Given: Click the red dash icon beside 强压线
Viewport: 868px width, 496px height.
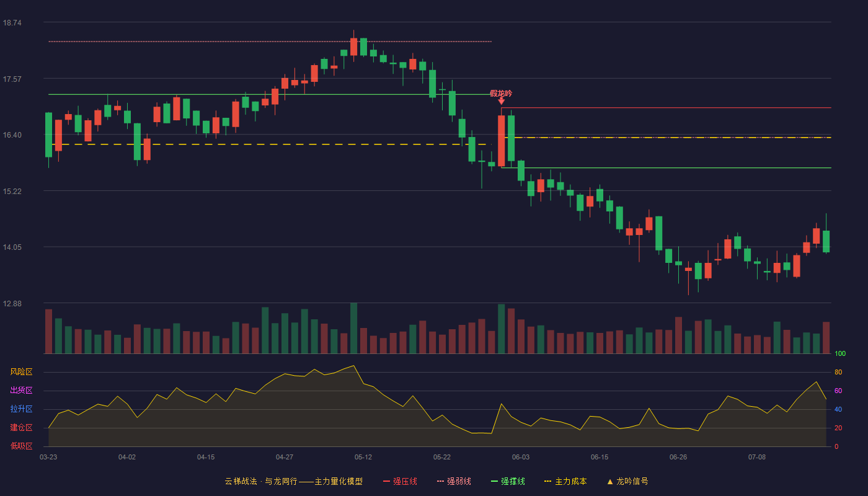Looking at the screenshot, I should [x=386, y=481].
